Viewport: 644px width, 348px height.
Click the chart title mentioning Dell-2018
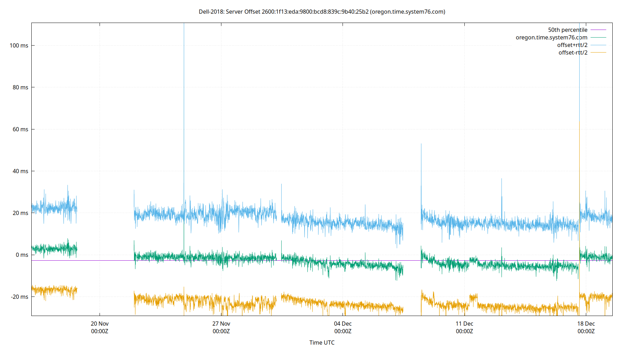point(322,11)
